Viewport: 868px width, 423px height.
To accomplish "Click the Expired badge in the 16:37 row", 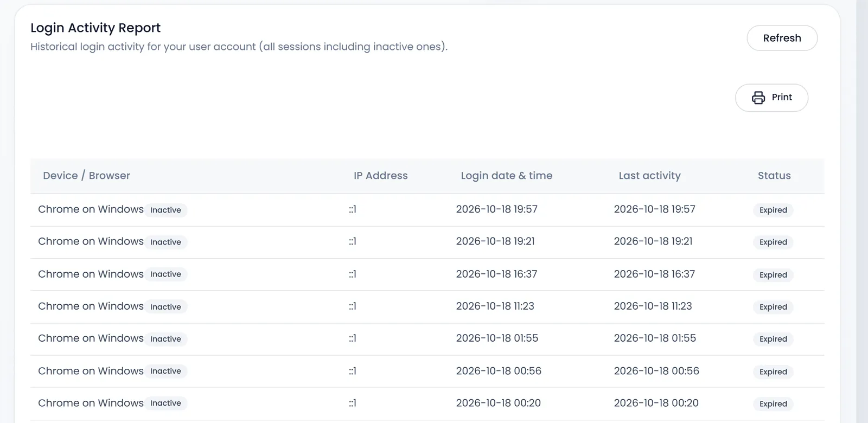I will point(773,275).
